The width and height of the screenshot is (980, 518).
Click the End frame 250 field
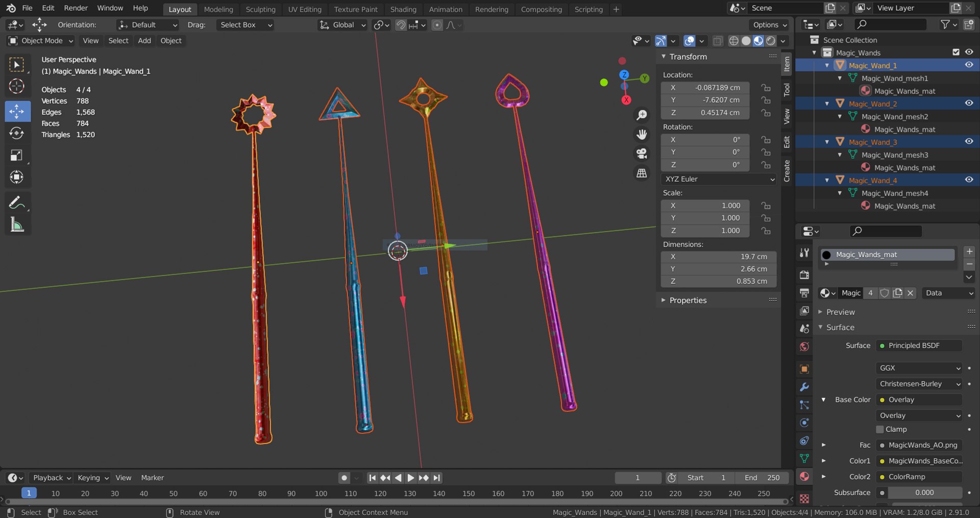coord(763,478)
